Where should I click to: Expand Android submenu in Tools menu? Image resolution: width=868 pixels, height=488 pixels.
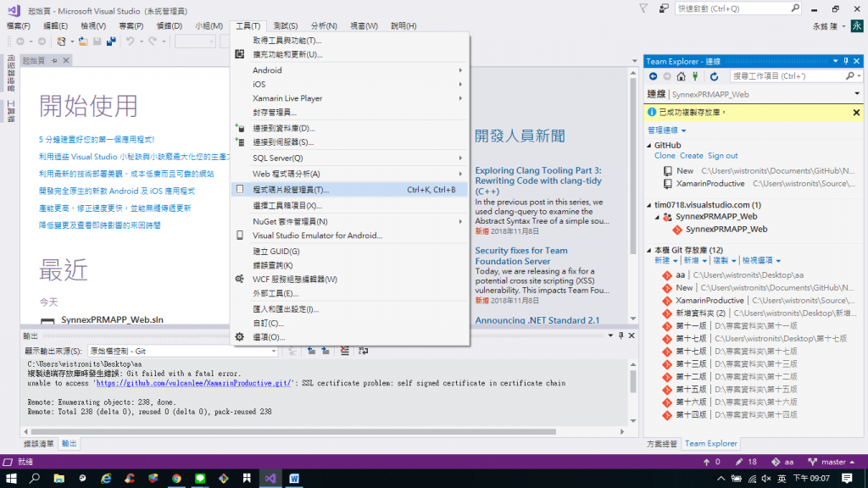coord(350,70)
